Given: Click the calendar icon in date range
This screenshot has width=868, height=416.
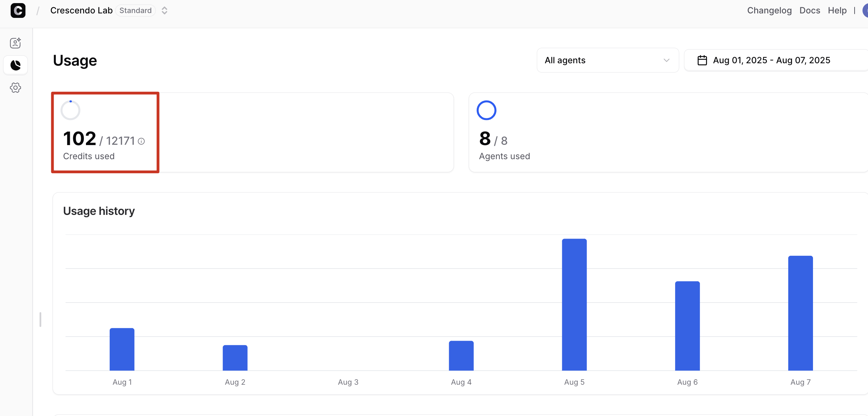Looking at the screenshot, I should (x=702, y=61).
